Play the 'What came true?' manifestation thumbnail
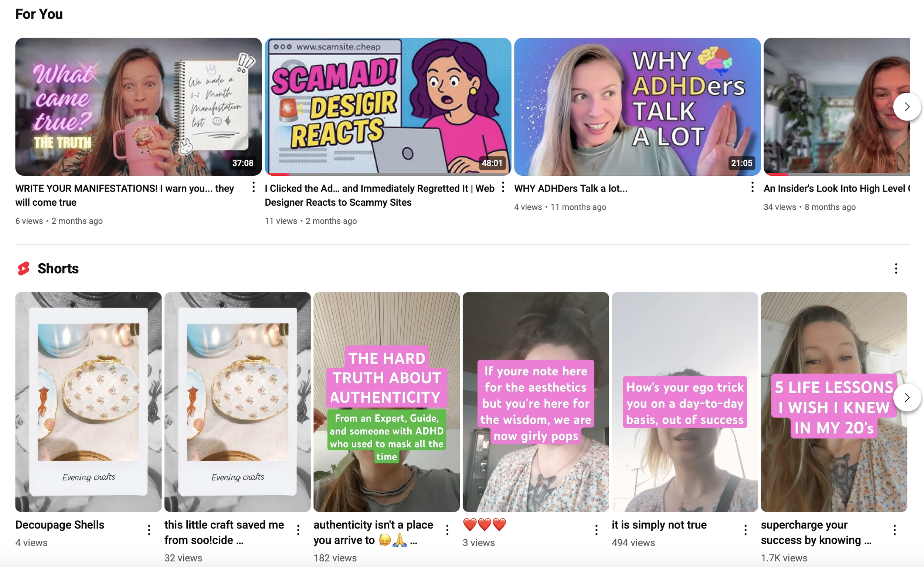The height and width of the screenshot is (567, 924). tap(138, 107)
